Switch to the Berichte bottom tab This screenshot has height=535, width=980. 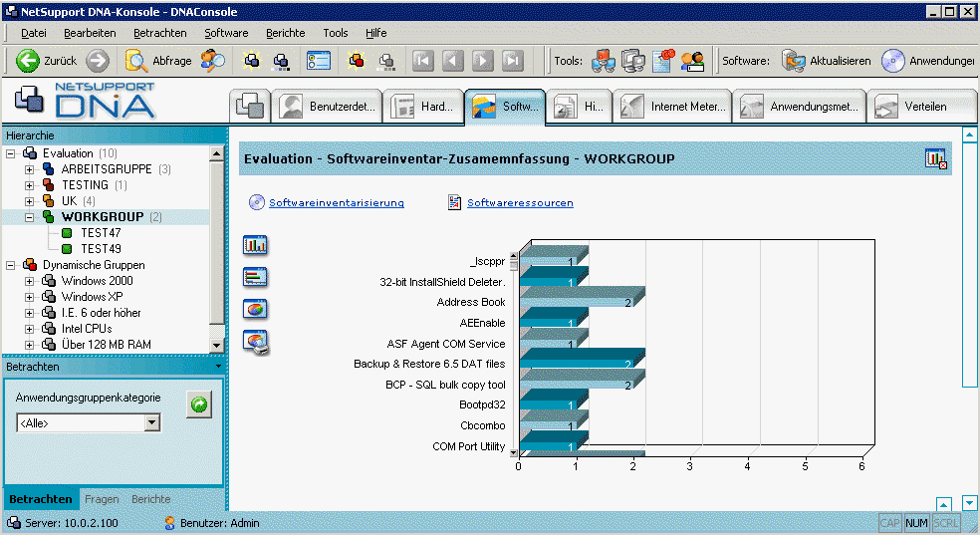pos(150,499)
